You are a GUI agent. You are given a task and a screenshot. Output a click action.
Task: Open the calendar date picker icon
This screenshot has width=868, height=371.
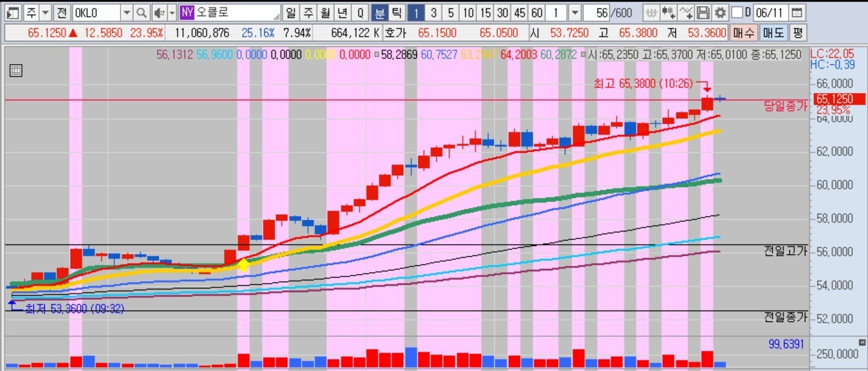pos(797,13)
